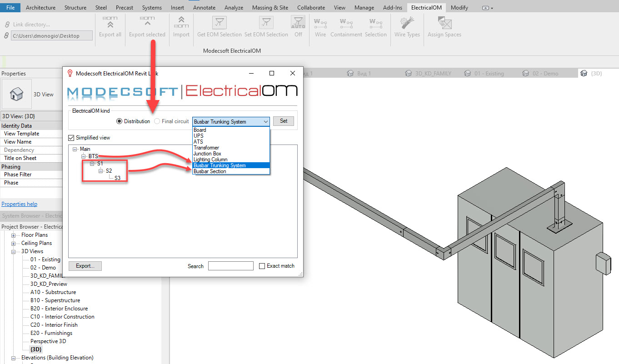Choose Busbar Section in the dropdown list

(231, 171)
